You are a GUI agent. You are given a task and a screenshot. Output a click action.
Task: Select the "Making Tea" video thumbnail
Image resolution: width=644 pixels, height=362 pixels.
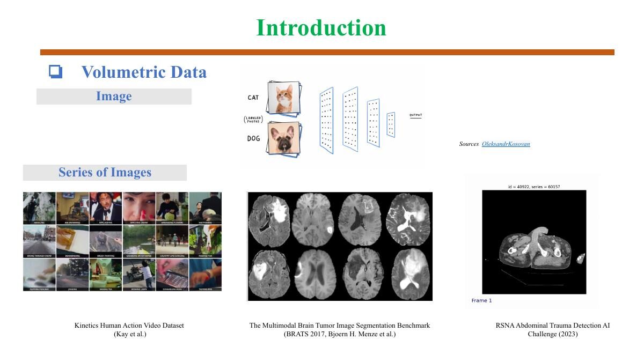106,275
